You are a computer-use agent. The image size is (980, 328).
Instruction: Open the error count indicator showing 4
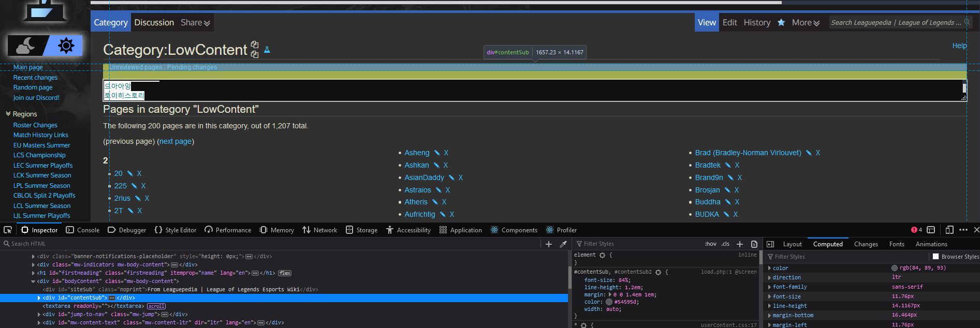(x=916, y=230)
